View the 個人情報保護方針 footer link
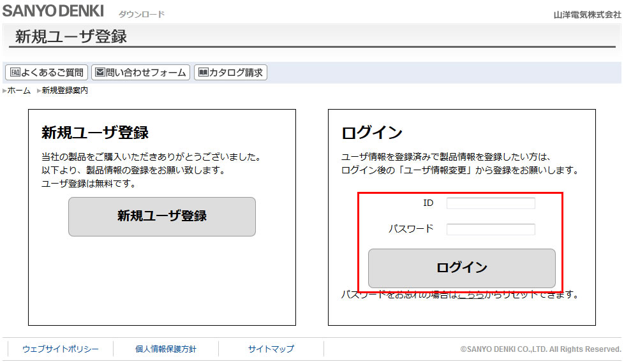The image size is (624, 364). click(x=166, y=349)
